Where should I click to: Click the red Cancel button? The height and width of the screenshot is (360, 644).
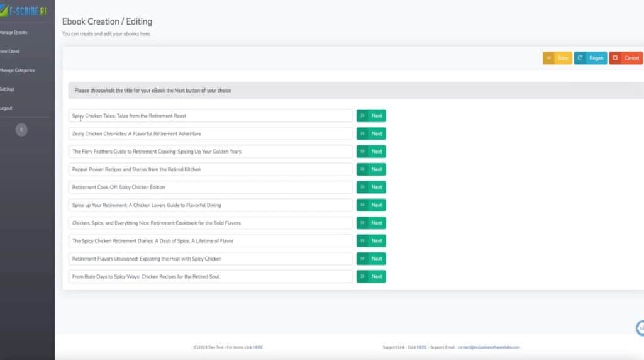626,58
